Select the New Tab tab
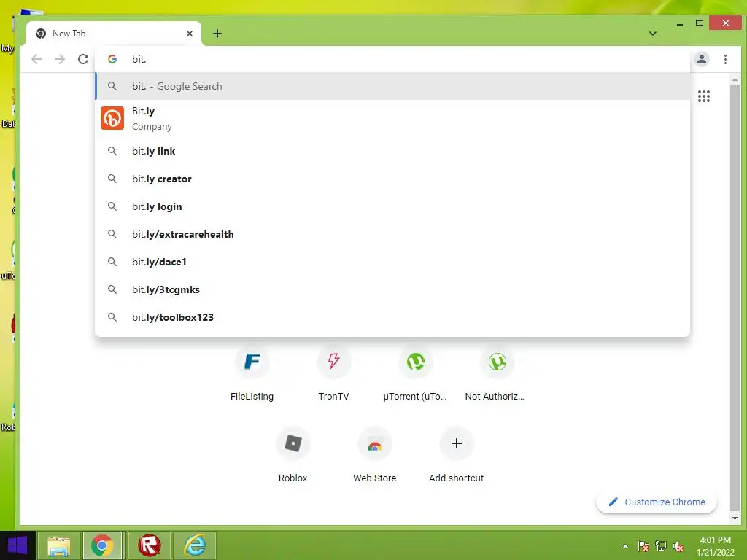This screenshot has width=747, height=560. click(114, 34)
